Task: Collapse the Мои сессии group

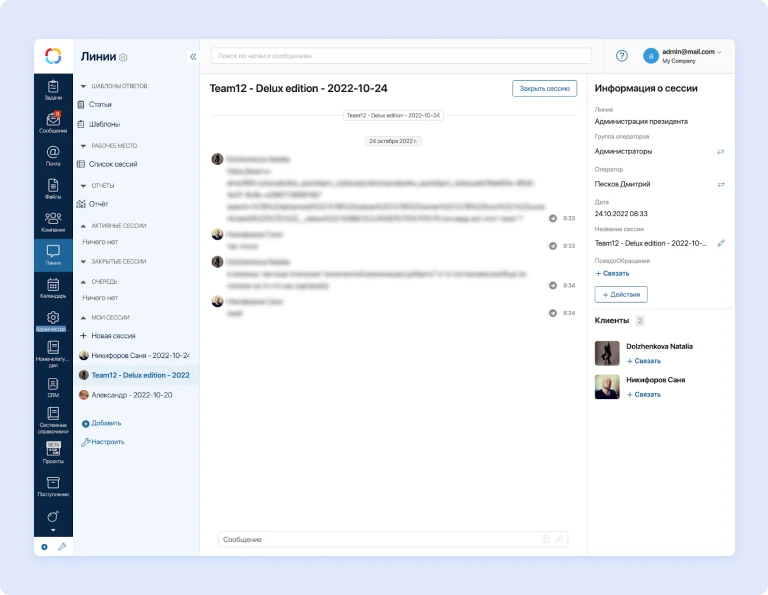Action: coord(83,317)
